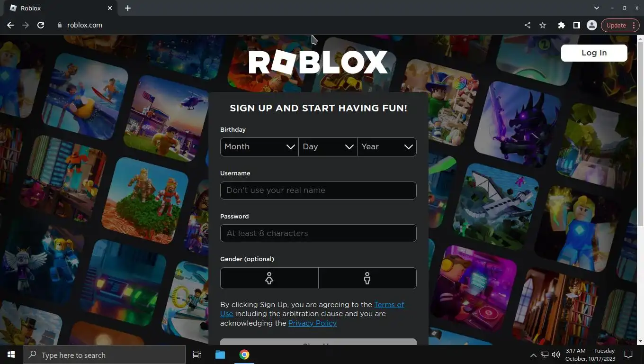Open the Chrome profile avatar
The width and height of the screenshot is (644, 364).
[592, 25]
